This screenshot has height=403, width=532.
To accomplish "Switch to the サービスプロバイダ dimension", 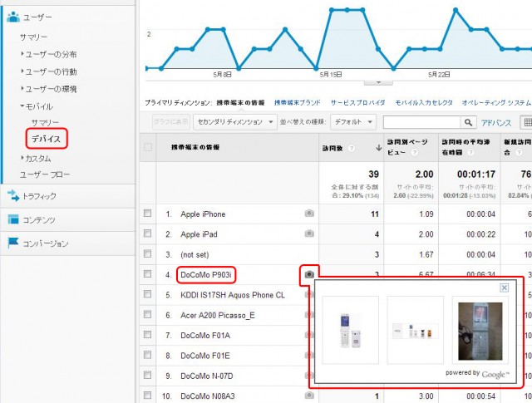I will pos(357,102).
